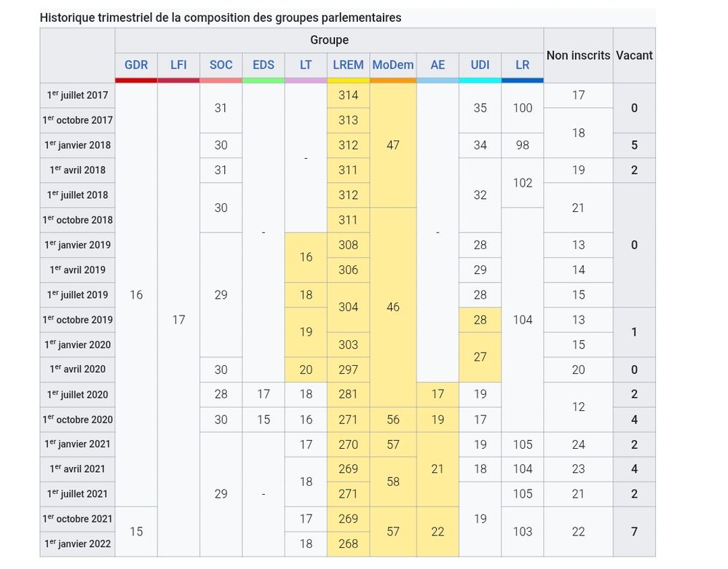Select row header 1er octobre 2020
Viewport: 728px width, 569px height.
(x=78, y=420)
